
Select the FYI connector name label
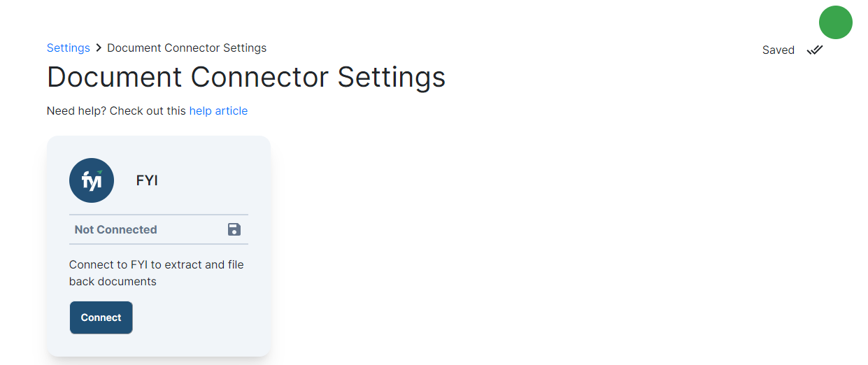(147, 180)
